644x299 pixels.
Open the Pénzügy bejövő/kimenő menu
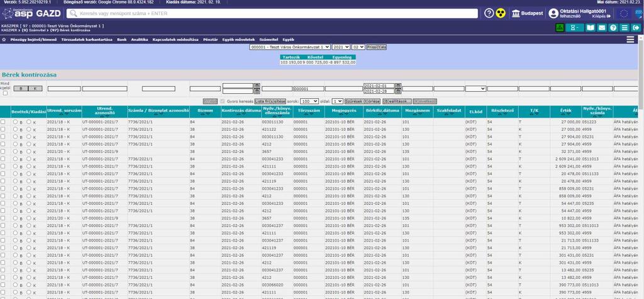pyautogui.click(x=33, y=40)
